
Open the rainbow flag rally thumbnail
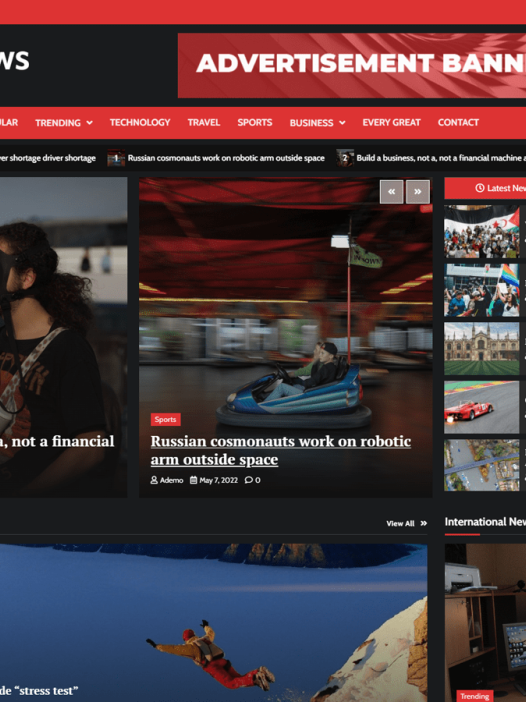482,290
